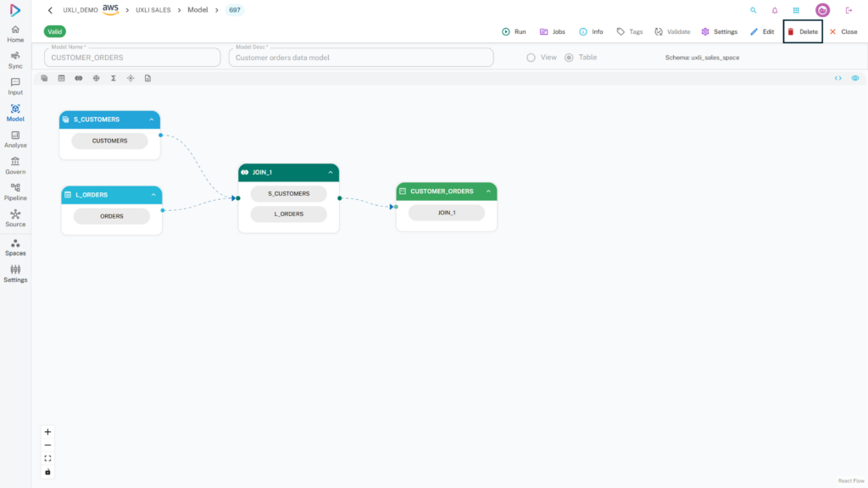Open the apps grid menu

796,10
